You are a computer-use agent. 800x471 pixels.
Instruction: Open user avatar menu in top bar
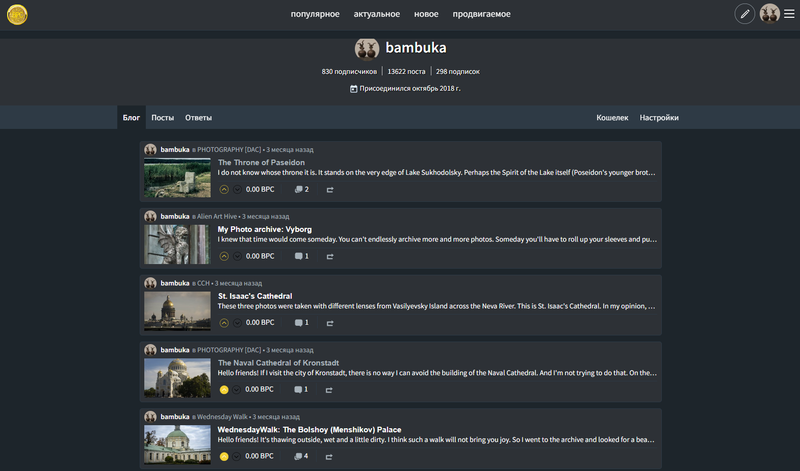coord(769,14)
